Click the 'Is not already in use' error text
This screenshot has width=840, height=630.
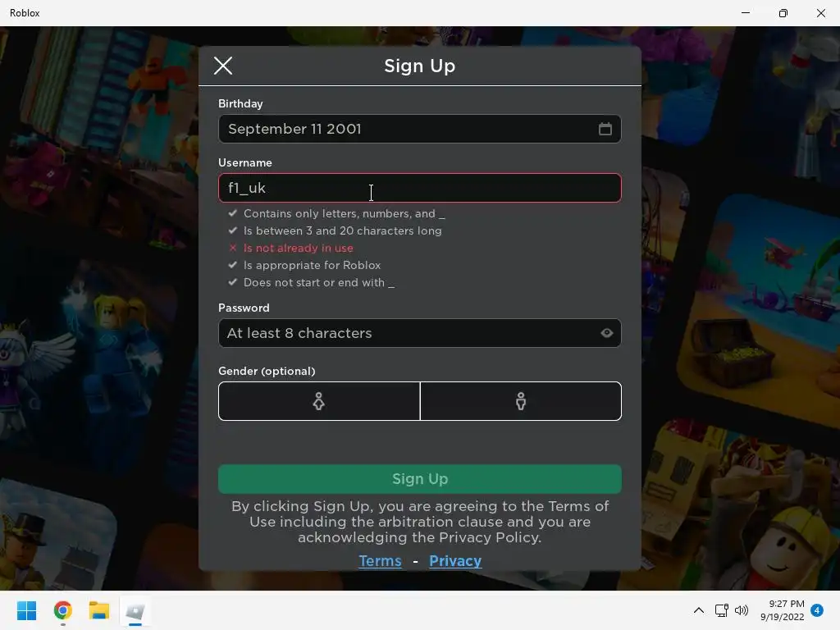(299, 248)
